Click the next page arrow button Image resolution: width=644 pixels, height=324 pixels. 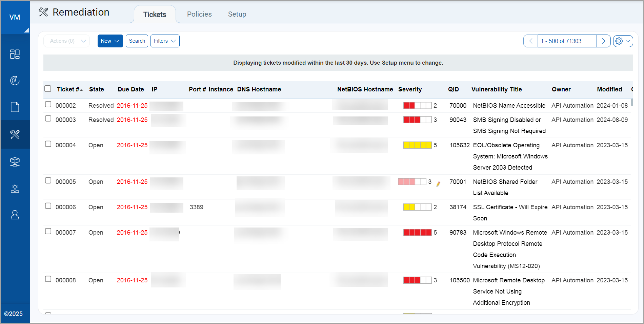[603, 41]
